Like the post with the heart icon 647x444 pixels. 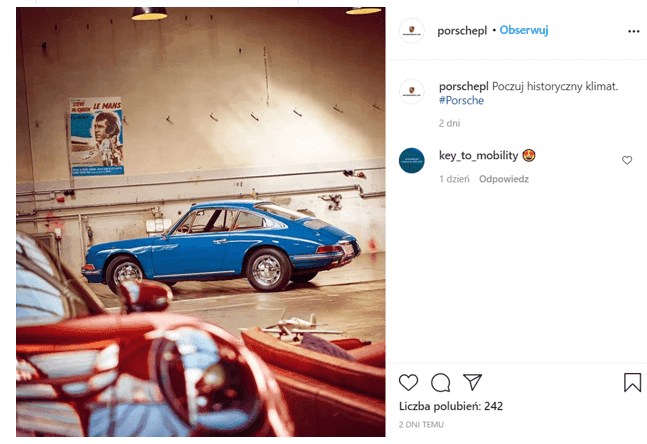click(409, 383)
